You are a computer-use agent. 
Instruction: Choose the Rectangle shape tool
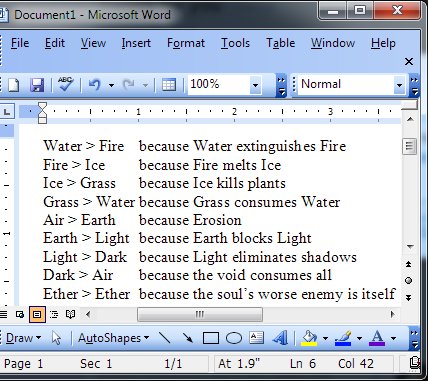(211, 338)
